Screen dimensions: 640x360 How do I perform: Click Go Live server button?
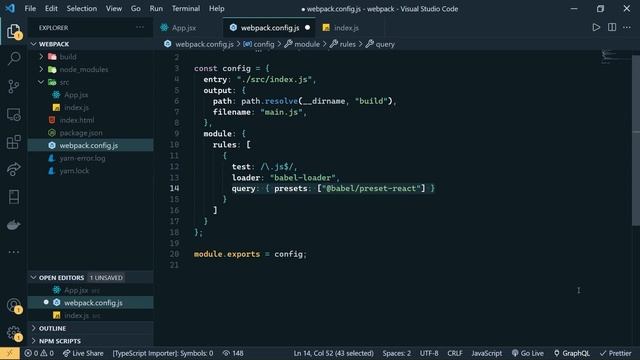coord(528,353)
